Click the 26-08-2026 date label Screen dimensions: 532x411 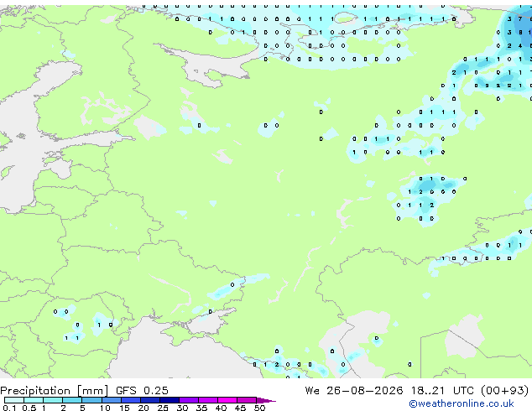[x=365, y=391]
